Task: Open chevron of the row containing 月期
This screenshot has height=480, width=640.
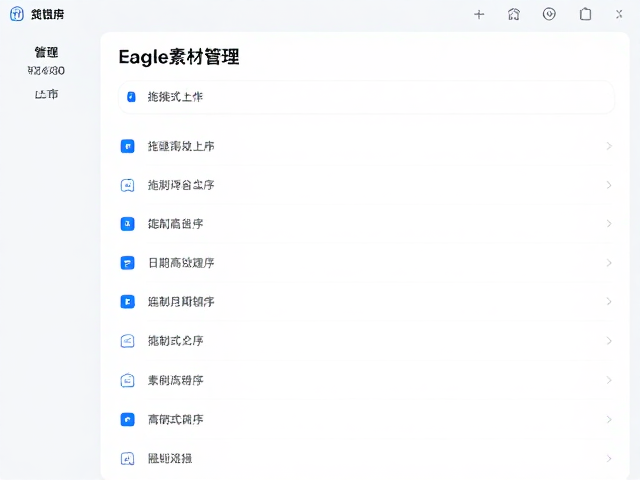Action: coord(609,302)
